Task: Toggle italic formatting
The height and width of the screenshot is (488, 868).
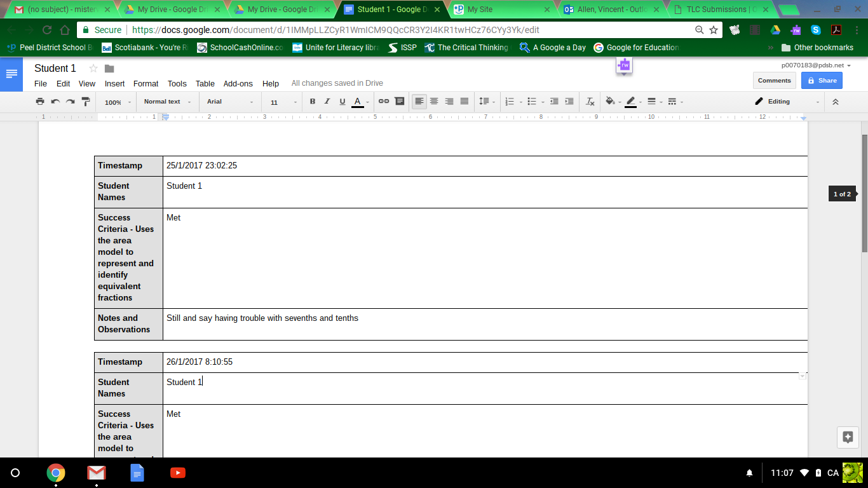Action: tap(327, 102)
